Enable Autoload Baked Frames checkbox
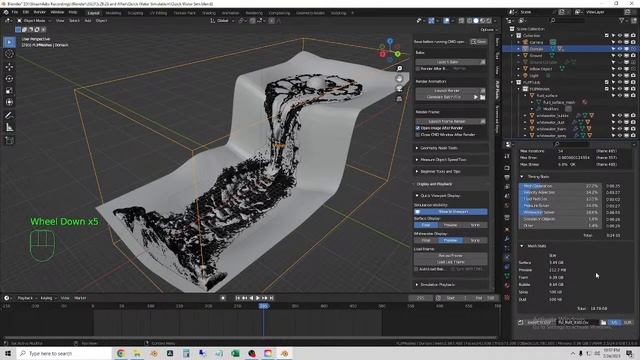 416,269
